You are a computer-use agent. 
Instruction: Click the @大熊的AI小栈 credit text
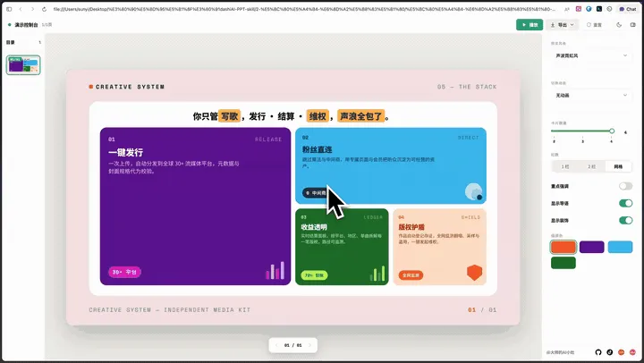point(560,352)
